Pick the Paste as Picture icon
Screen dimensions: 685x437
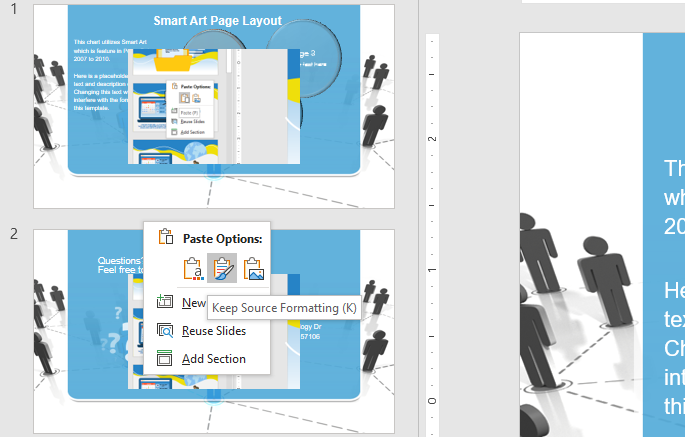253,268
